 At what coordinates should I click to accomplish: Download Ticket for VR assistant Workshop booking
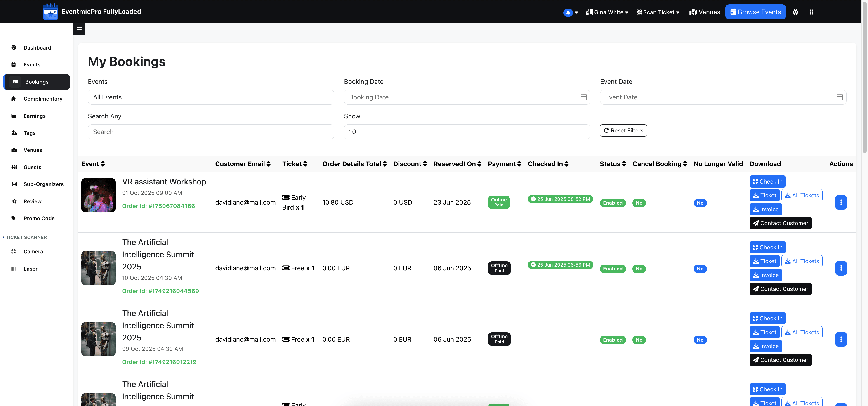click(x=764, y=195)
